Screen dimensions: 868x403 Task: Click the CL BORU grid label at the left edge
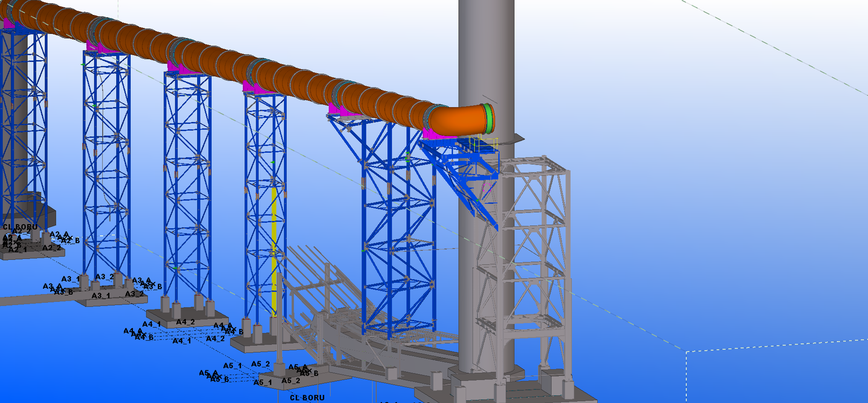[x=20, y=227]
